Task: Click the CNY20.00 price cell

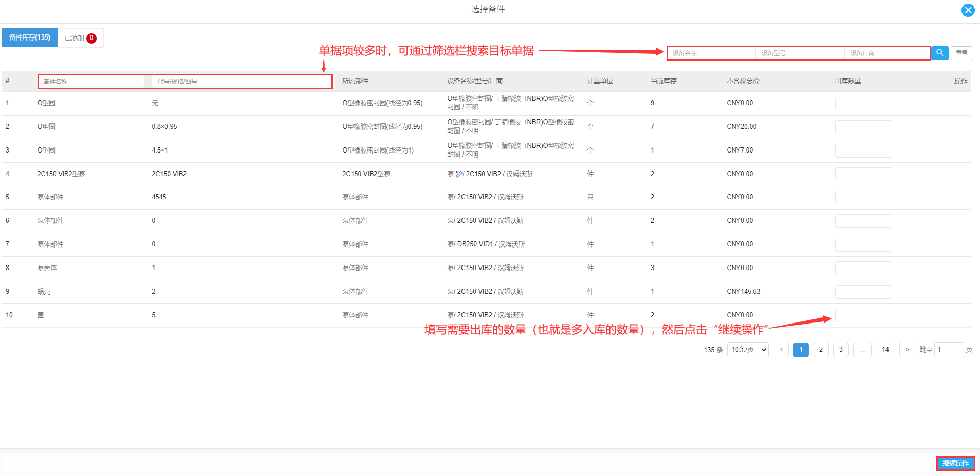Action: (x=742, y=127)
